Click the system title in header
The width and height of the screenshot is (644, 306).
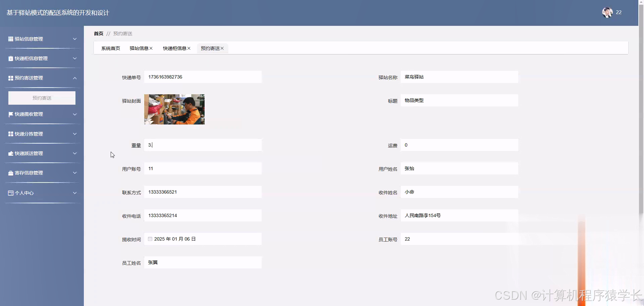pyautogui.click(x=58, y=13)
